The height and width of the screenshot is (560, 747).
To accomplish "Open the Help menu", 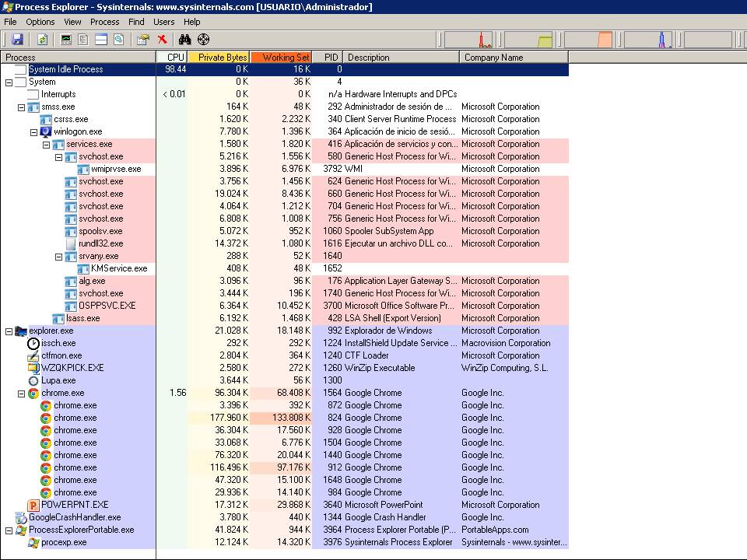I will tap(191, 22).
